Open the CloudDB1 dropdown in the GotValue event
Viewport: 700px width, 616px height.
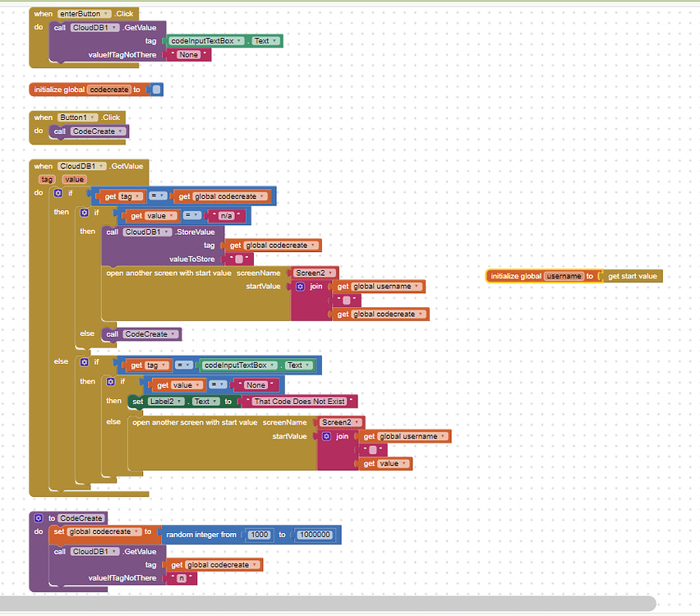(102, 167)
